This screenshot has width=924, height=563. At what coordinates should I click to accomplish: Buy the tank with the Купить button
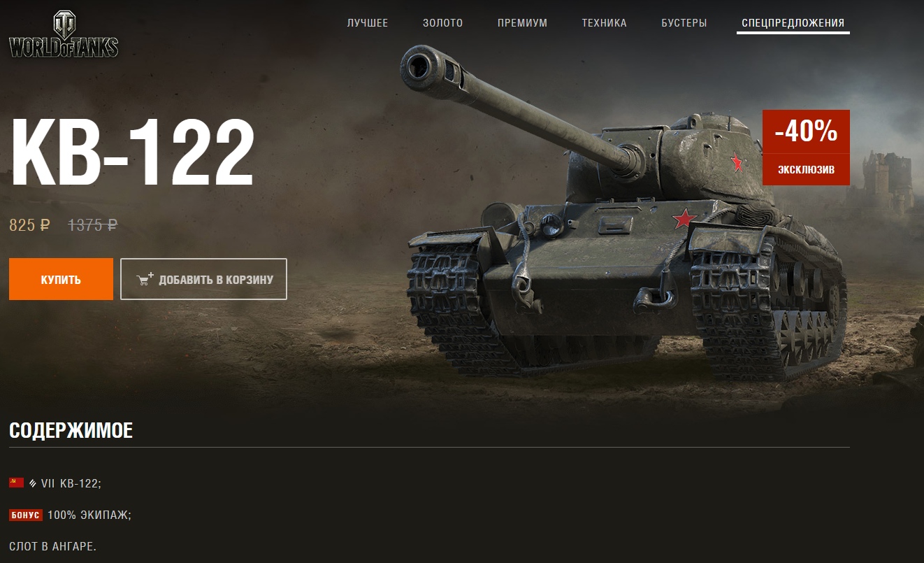point(61,279)
